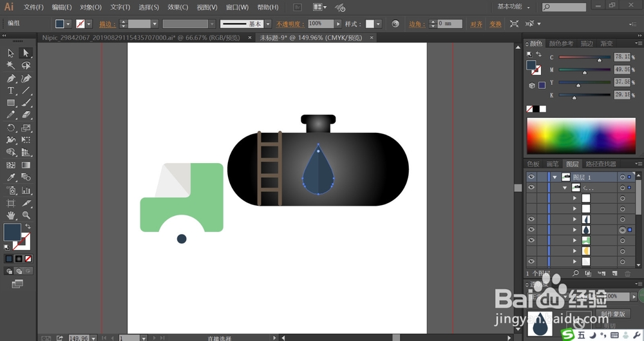Viewport: 644px width, 341px height.
Task: Pick a color from the spectrum bar
Action: tap(581, 136)
